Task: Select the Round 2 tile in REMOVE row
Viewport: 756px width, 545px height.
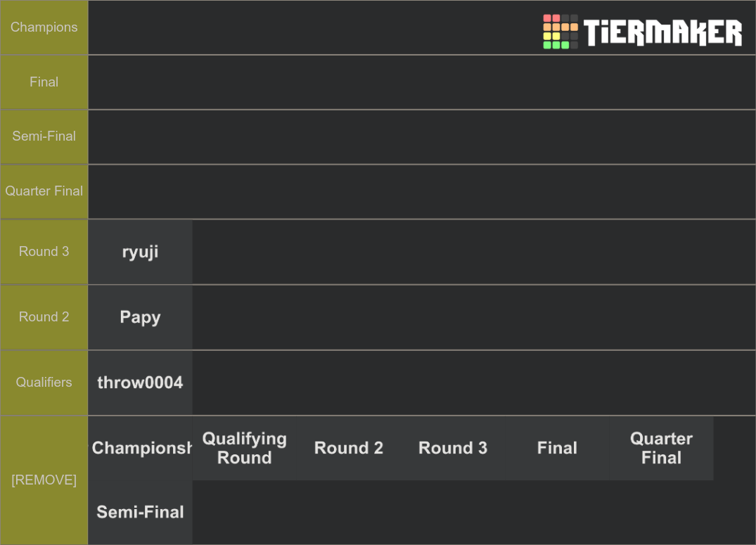Action: pos(349,448)
